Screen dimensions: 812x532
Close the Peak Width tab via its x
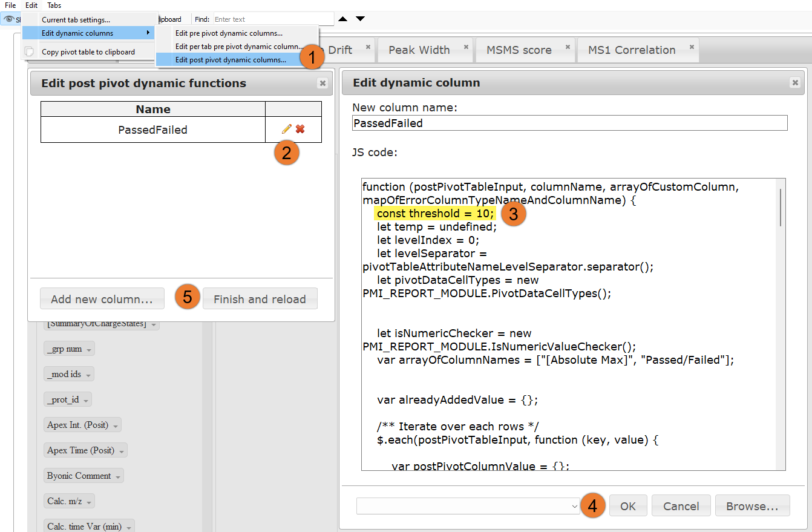466,47
